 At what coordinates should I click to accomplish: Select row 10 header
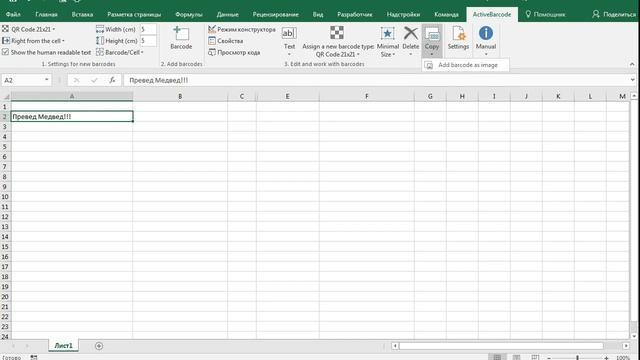tap(5, 197)
